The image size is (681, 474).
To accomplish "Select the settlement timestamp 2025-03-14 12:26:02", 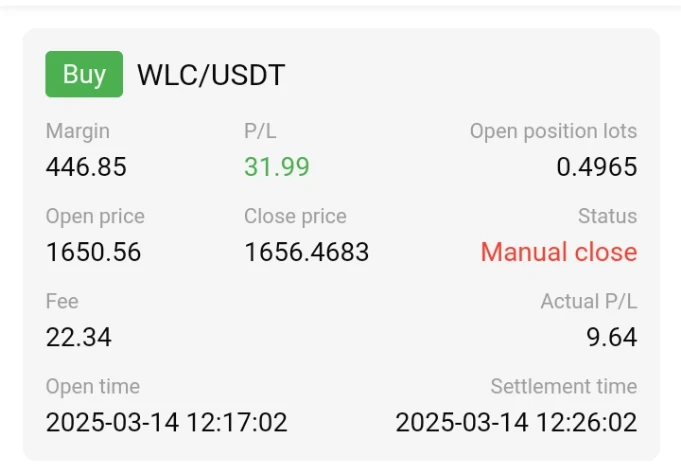I will tap(516, 422).
